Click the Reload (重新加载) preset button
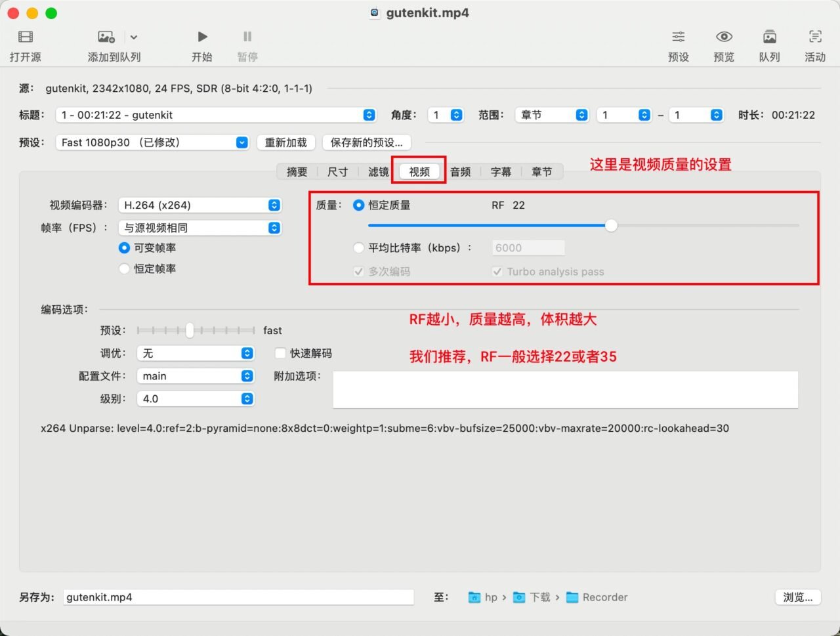840x636 pixels. pos(285,142)
